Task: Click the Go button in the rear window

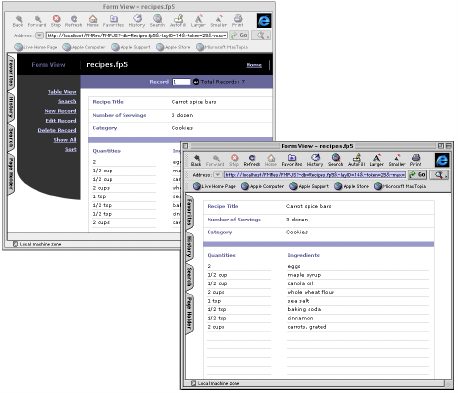Action: [239, 35]
